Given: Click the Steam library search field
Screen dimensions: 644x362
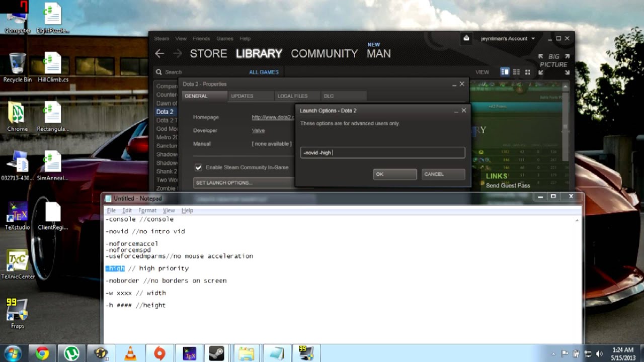Looking at the screenshot, I should pos(201,72).
